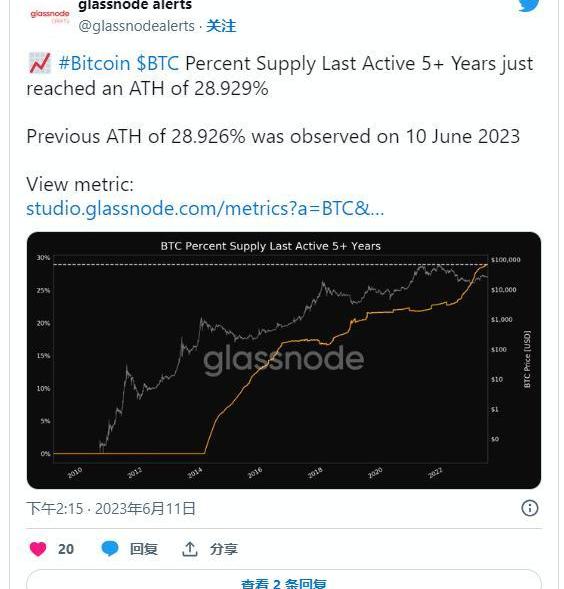Open the $BTC cashtag link
The image size is (564, 589).
pyautogui.click(x=158, y=63)
